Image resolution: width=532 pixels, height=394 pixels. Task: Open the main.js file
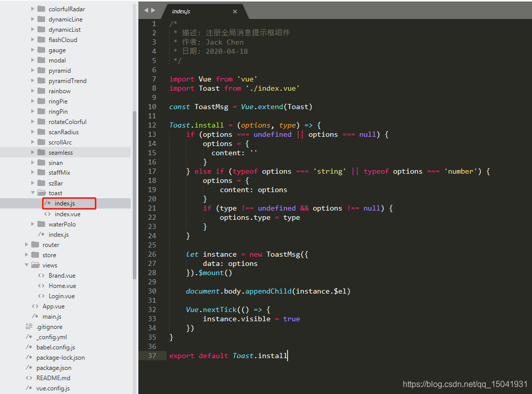(52, 316)
